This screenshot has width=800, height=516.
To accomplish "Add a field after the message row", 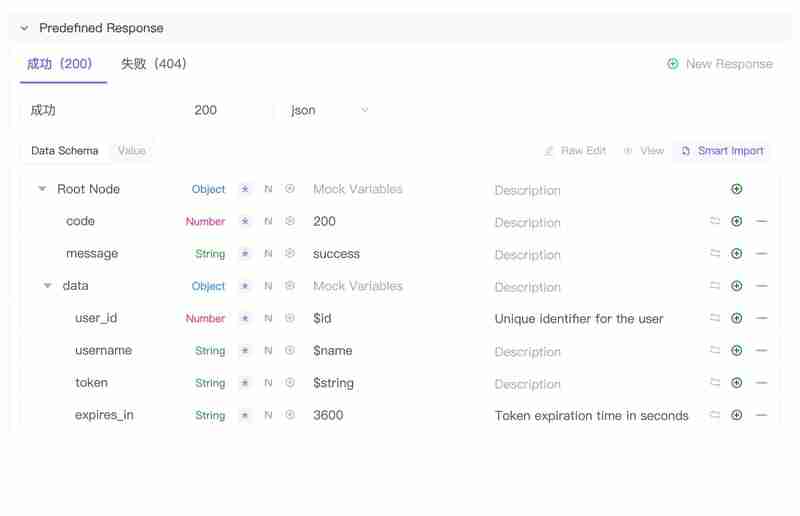I will [737, 254].
